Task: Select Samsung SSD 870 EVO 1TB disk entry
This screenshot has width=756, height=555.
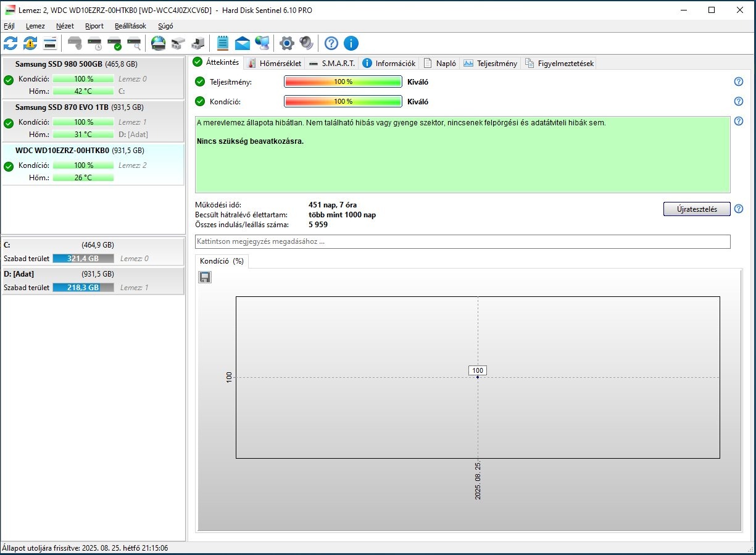Action: point(93,121)
